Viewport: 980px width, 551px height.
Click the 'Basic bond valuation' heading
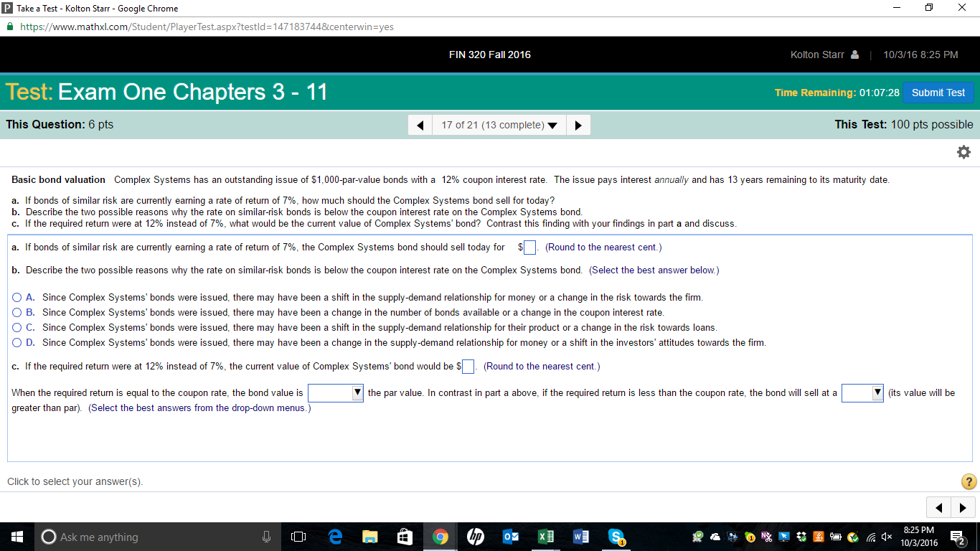(58, 179)
